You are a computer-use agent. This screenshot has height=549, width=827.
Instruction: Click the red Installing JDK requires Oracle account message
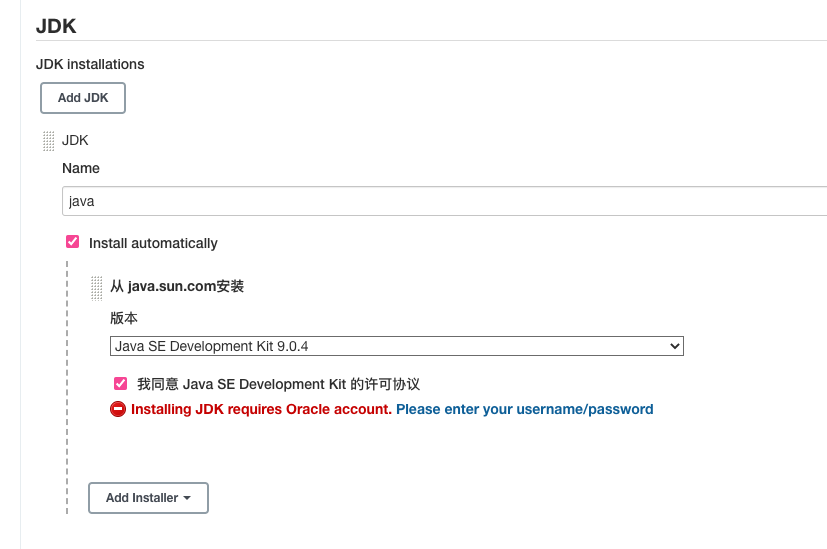coord(261,409)
